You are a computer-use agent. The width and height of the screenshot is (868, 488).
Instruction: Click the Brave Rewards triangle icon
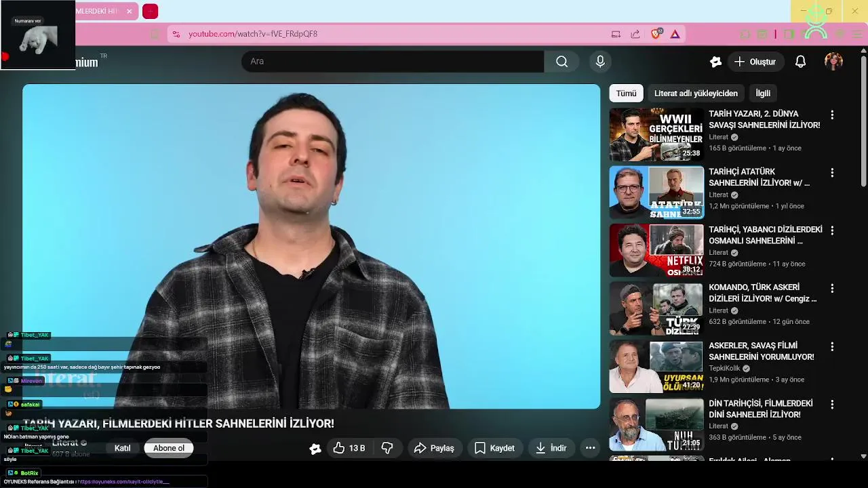coord(675,34)
